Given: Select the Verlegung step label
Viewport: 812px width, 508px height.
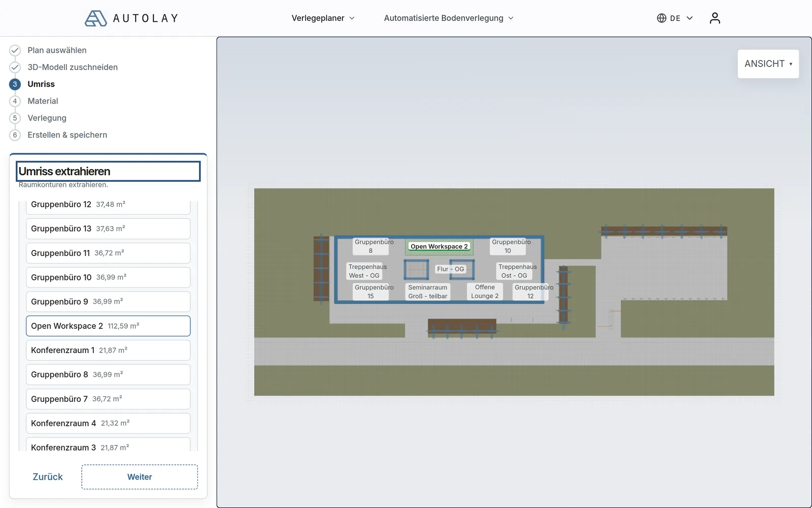Looking at the screenshot, I should pos(47,118).
